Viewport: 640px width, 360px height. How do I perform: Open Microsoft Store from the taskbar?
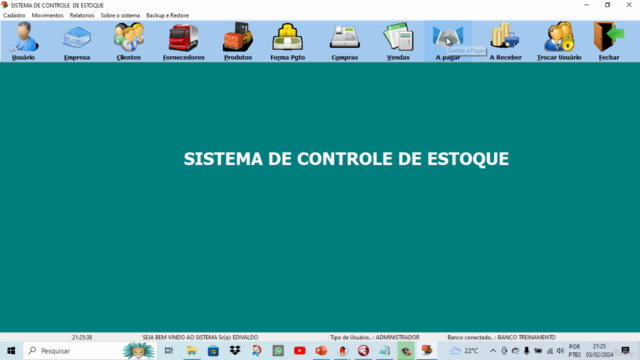point(213,351)
